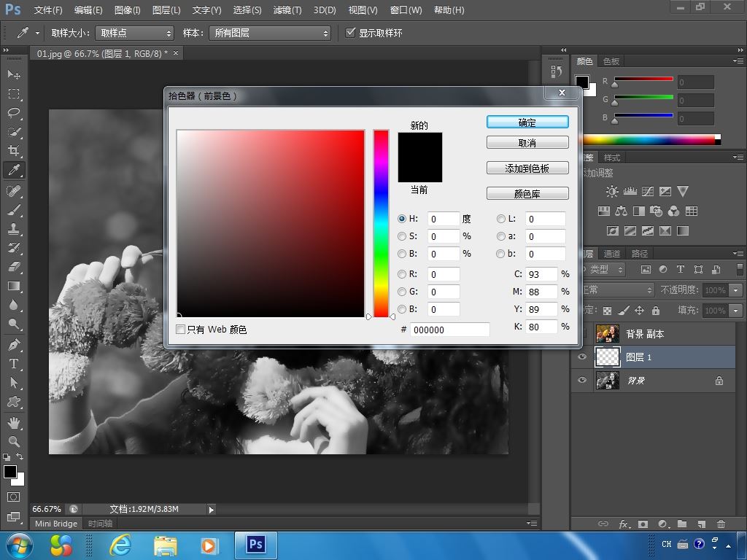
Task: Open the 文件(F) menu
Action: tap(48, 10)
